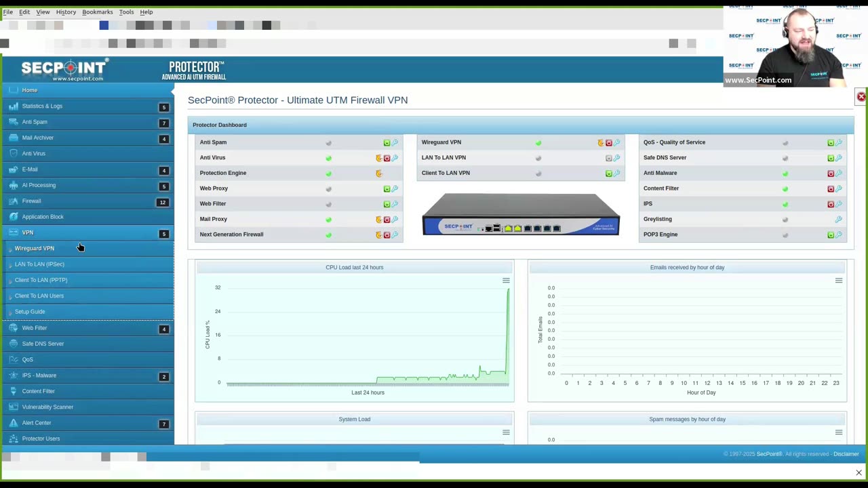Open the browser History menu
Viewport: 868px width, 488px height.
66,12
